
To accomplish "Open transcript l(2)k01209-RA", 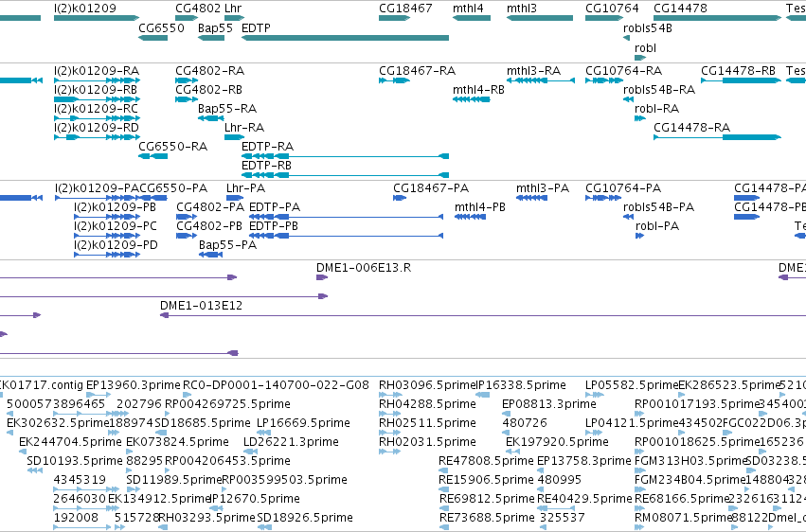I will (97, 70).
